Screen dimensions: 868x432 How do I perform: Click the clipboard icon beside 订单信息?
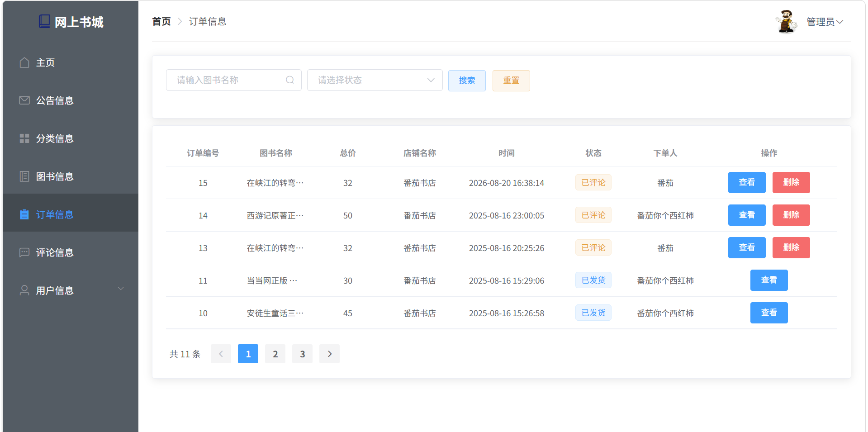[x=24, y=214]
